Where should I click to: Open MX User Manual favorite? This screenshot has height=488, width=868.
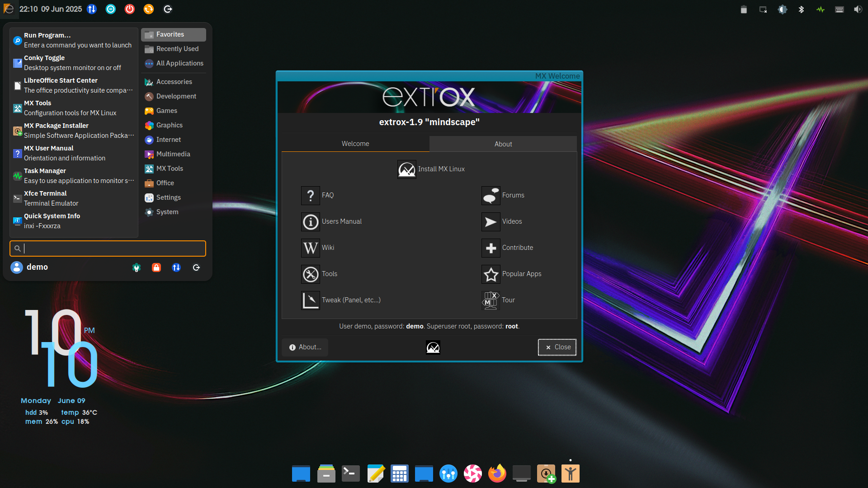coord(74,153)
